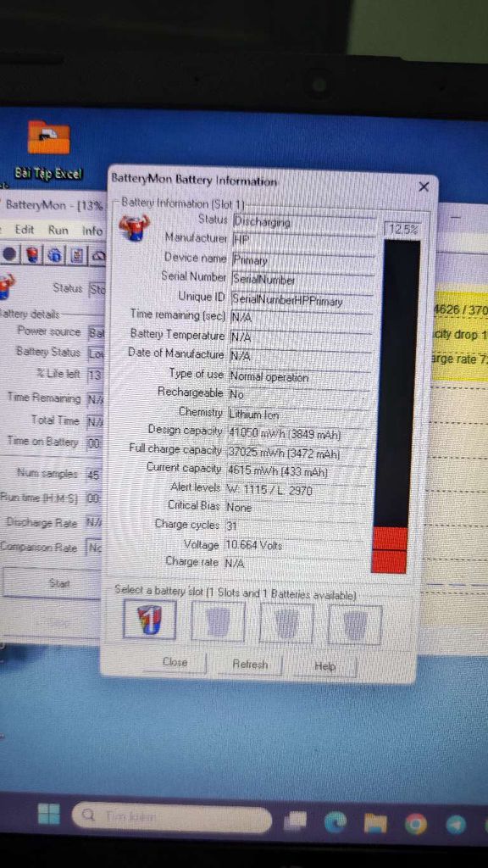
Task: Launch Microsoft Edge from taskbar
Action: (x=335, y=823)
